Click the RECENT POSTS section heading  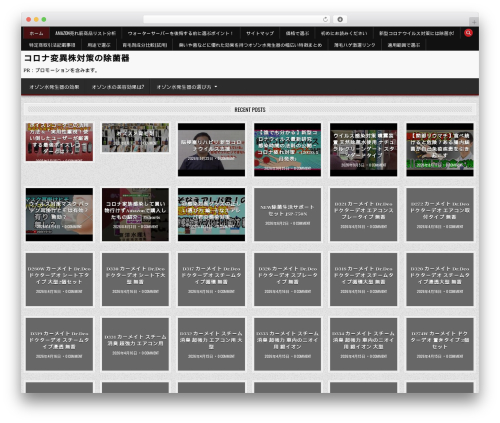(x=250, y=110)
